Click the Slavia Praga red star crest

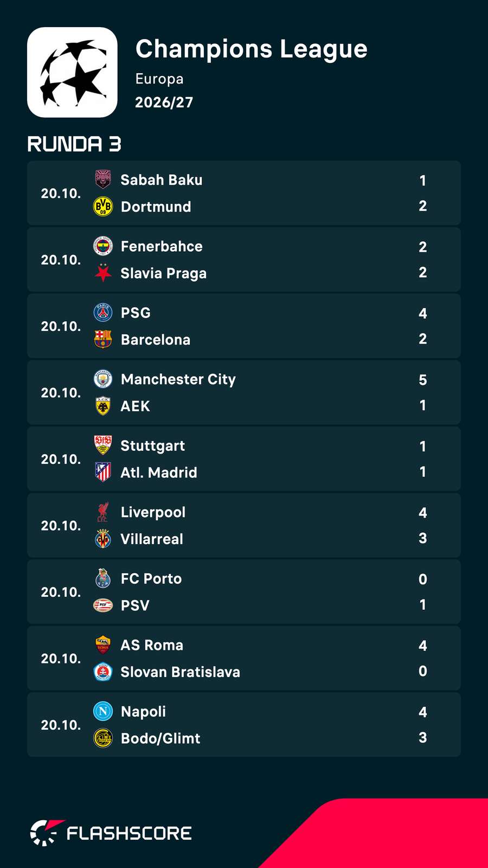[x=103, y=273]
